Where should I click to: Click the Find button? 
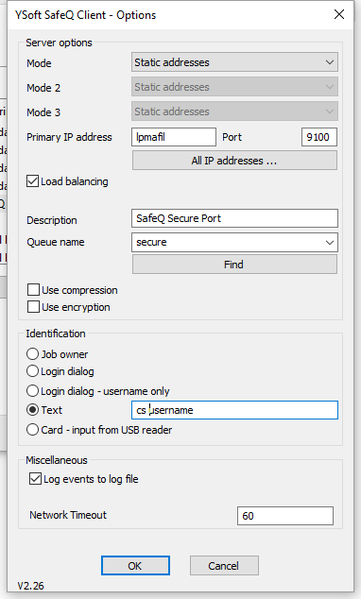click(x=234, y=264)
